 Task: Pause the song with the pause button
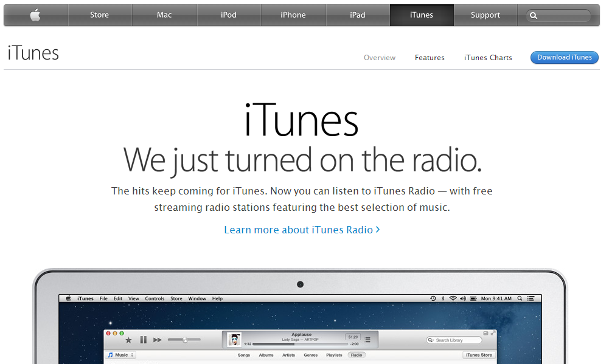144,340
